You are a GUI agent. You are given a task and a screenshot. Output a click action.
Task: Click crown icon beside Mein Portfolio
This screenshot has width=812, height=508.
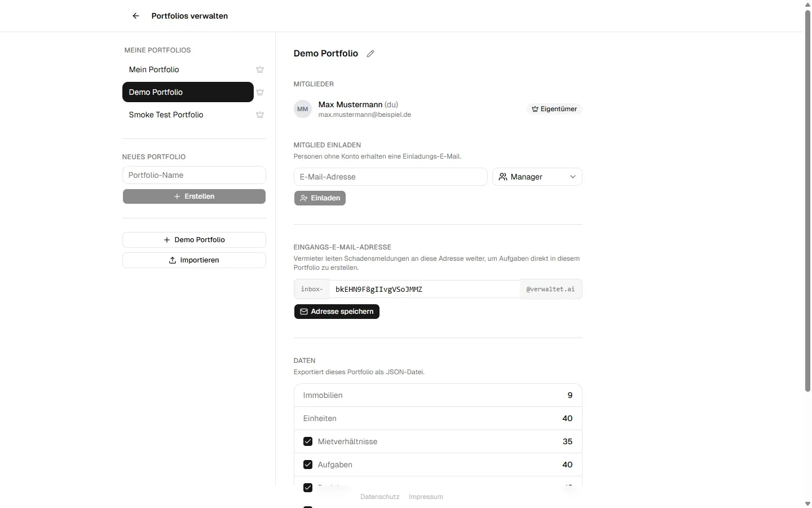pos(260,69)
